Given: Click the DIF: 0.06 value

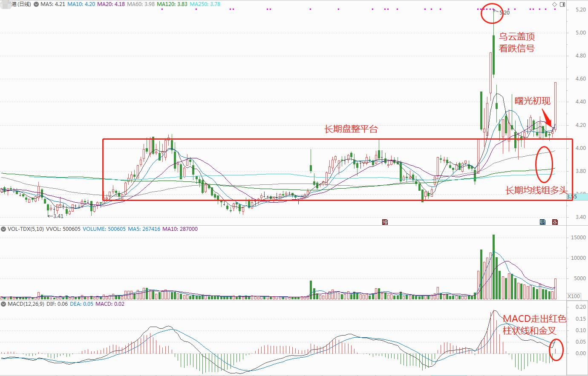Looking at the screenshot, I should coord(56,304).
